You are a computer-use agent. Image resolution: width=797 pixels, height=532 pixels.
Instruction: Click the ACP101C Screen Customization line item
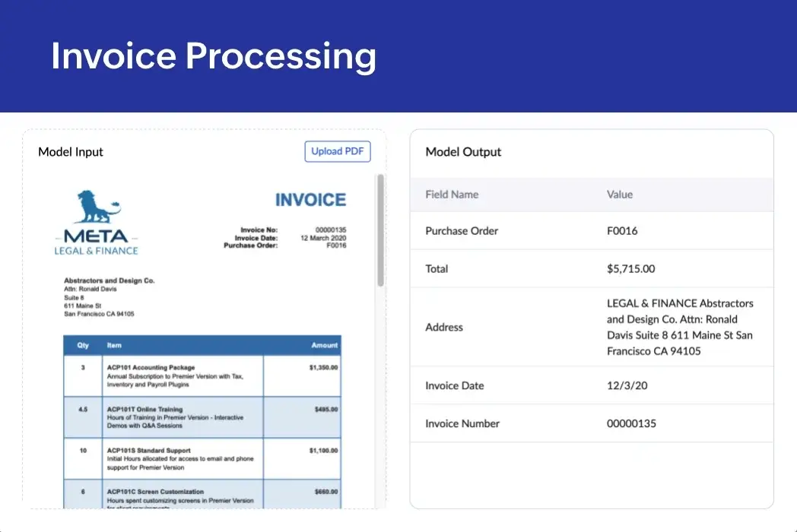coord(155,492)
